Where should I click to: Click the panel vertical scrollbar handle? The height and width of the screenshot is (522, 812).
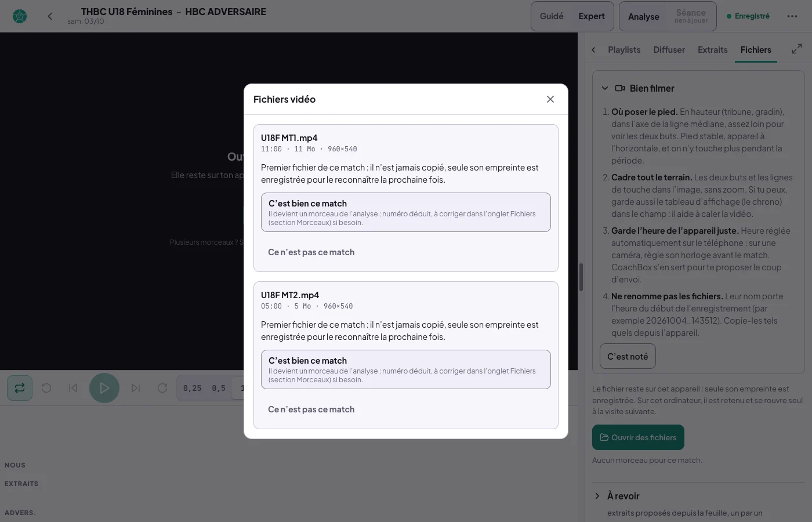pyautogui.click(x=581, y=277)
